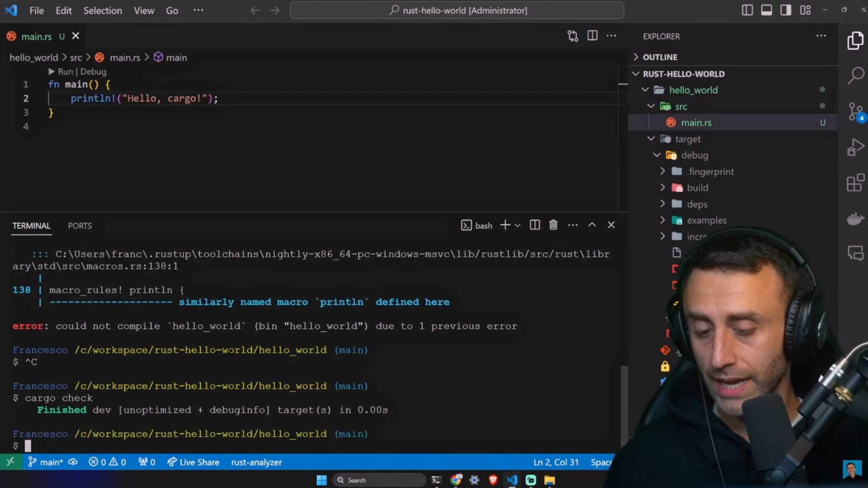Viewport: 868px width, 488px height.
Task: Toggle the bottom panel visibility
Action: [766, 10]
